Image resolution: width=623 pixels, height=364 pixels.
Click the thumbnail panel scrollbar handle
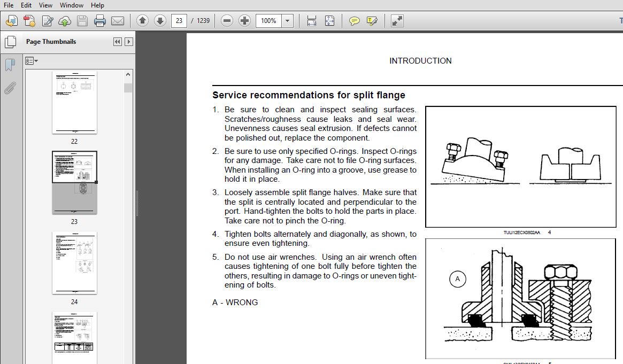(x=128, y=88)
